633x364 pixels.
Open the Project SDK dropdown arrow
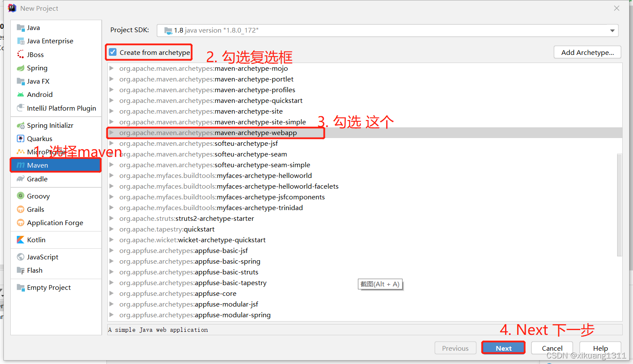pyautogui.click(x=612, y=30)
